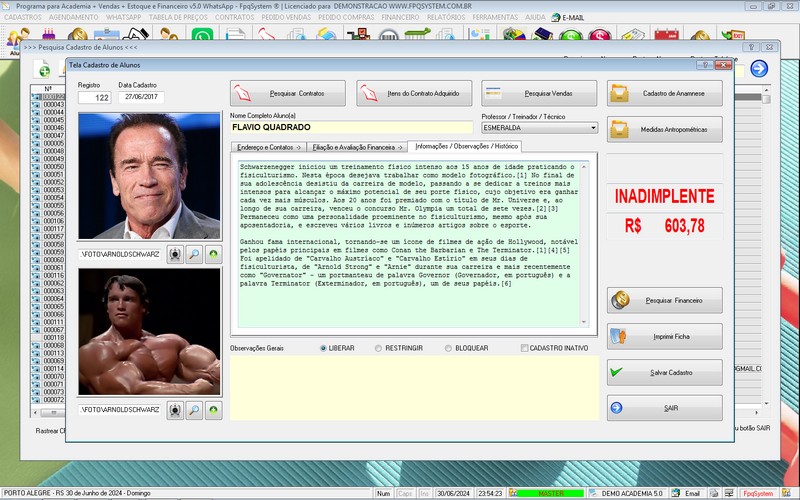Click the forklift stock toolbar icon
Screen dimensions: 800x500
coord(359,35)
